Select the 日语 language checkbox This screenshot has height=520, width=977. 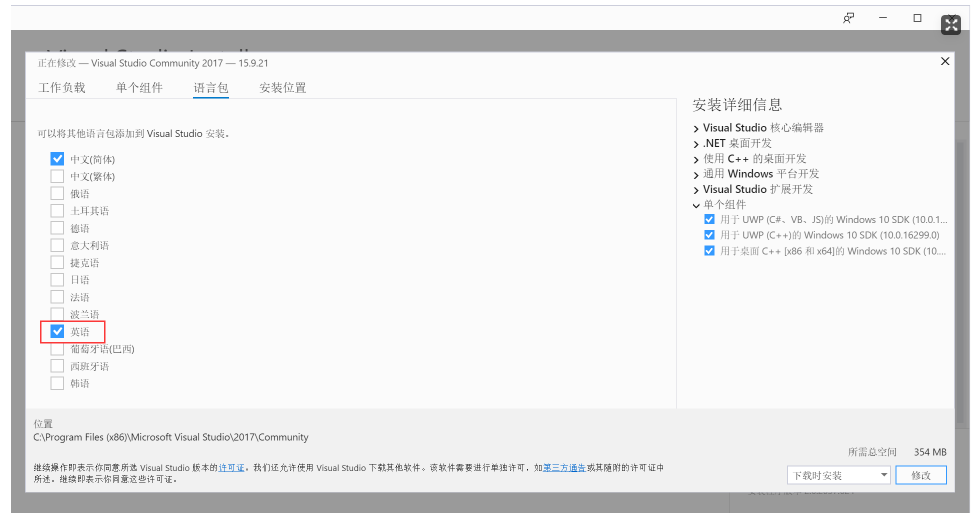57,280
